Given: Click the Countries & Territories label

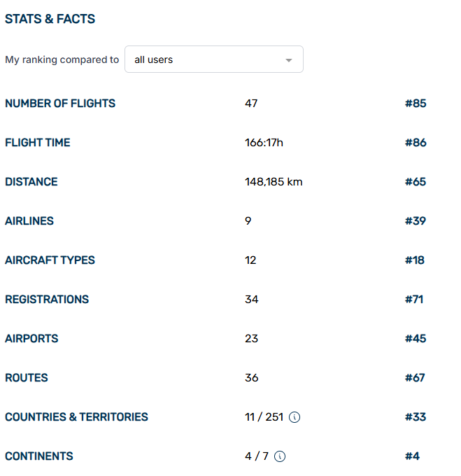Looking at the screenshot, I should coord(76,417).
